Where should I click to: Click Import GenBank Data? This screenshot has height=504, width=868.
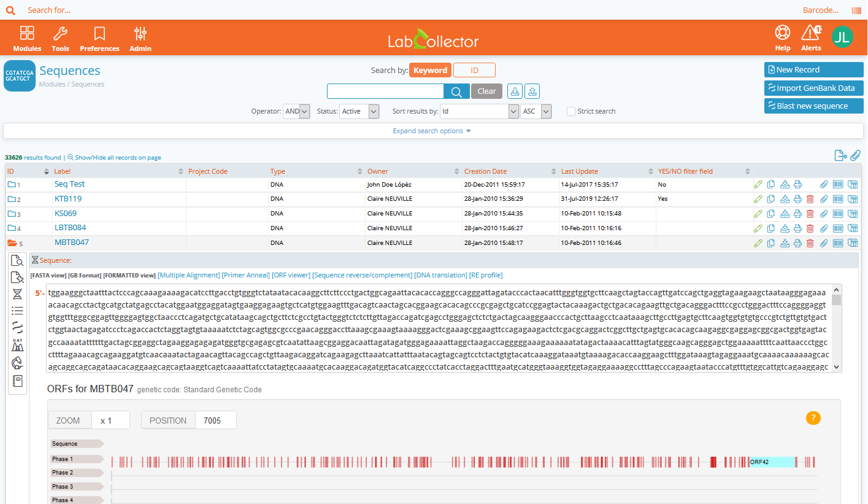pyautogui.click(x=813, y=88)
